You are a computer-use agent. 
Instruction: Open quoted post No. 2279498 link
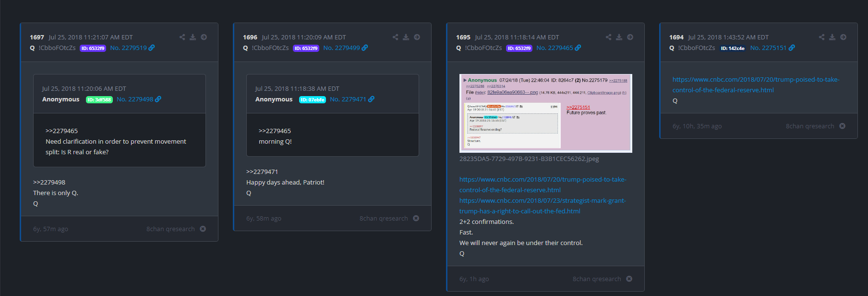click(135, 99)
